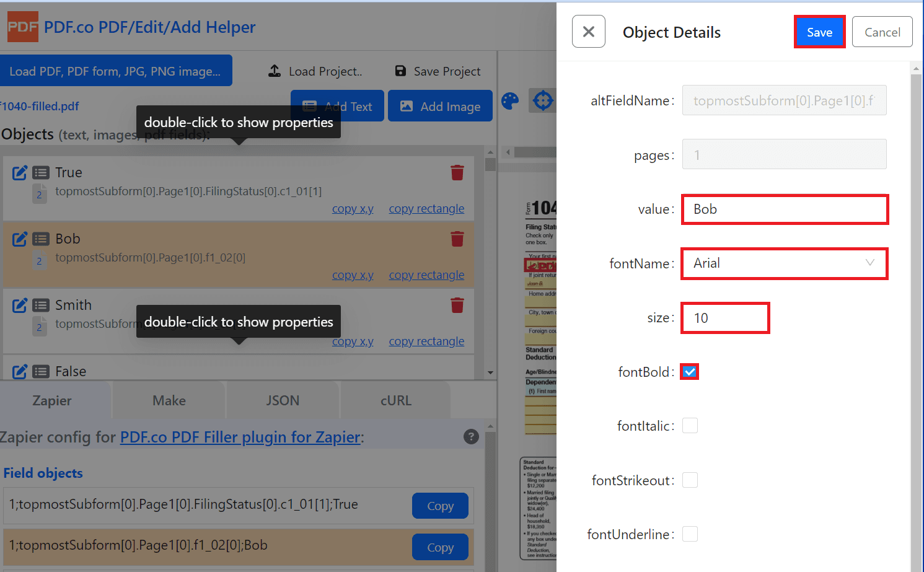Open the fontName dropdown showing Arial
The image size is (924, 572).
pos(784,263)
